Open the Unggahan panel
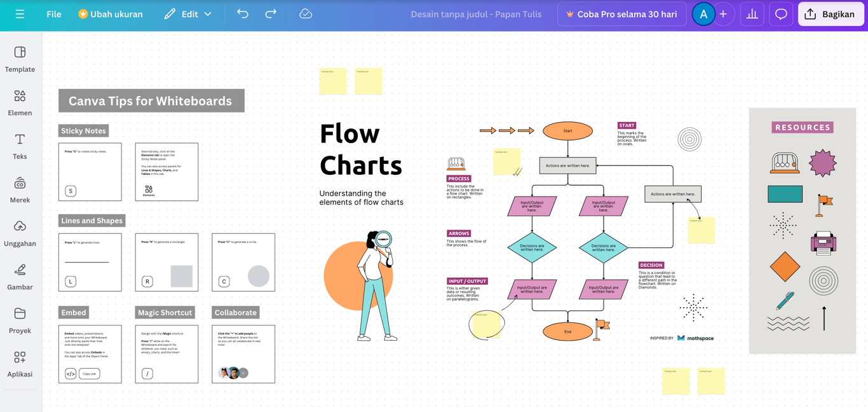Image resolution: width=868 pixels, height=412 pixels. coord(20,234)
